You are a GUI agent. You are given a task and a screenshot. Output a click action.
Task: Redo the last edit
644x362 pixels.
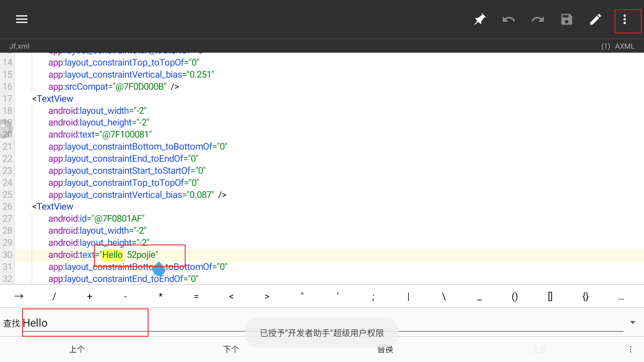(x=538, y=19)
